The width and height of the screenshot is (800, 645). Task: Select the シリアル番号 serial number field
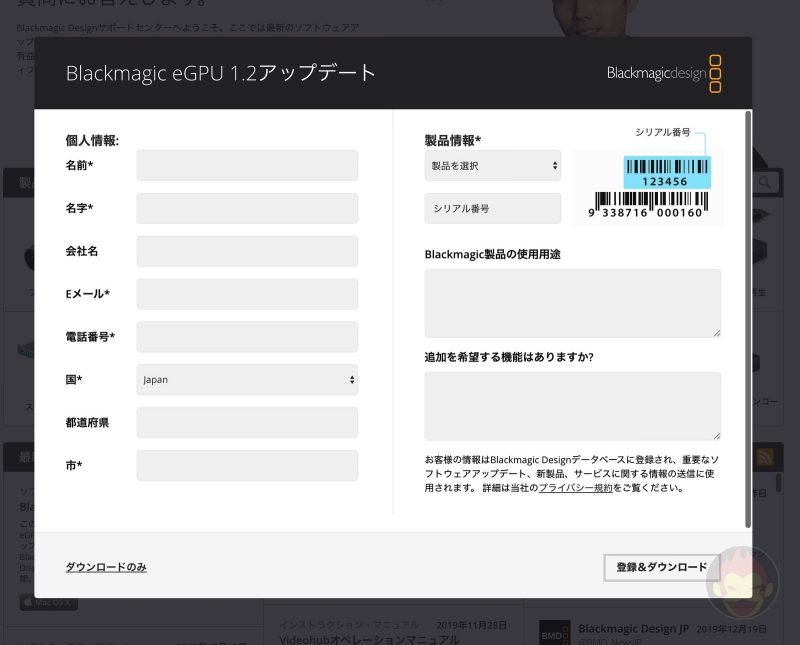point(492,207)
